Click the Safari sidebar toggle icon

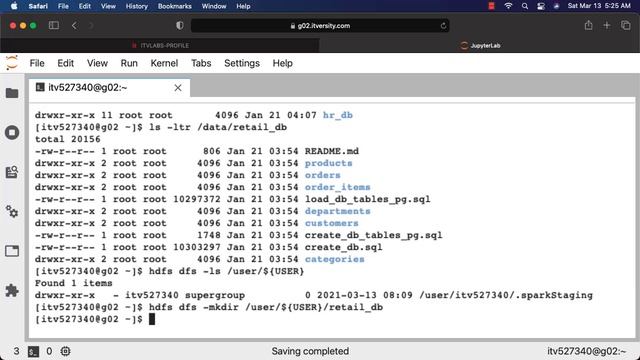[x=54, y=25]
